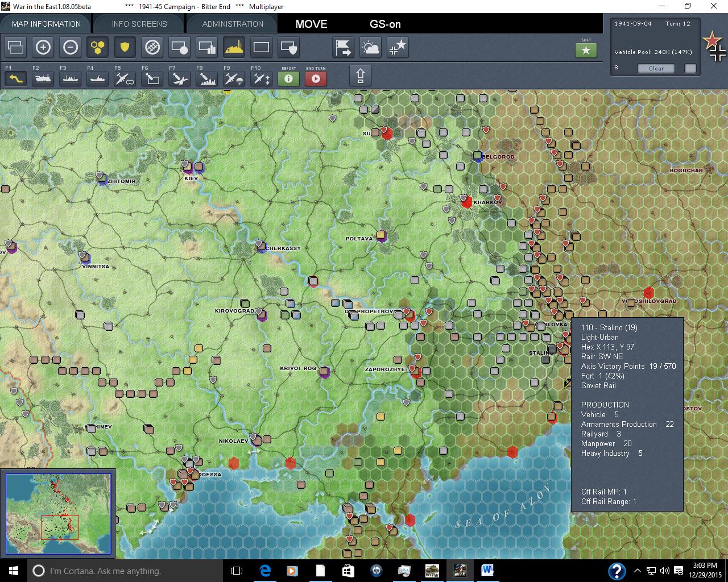The image size is (728, 582).
Task: Select F4 amphibious ship mode
Action: point(98,78)
